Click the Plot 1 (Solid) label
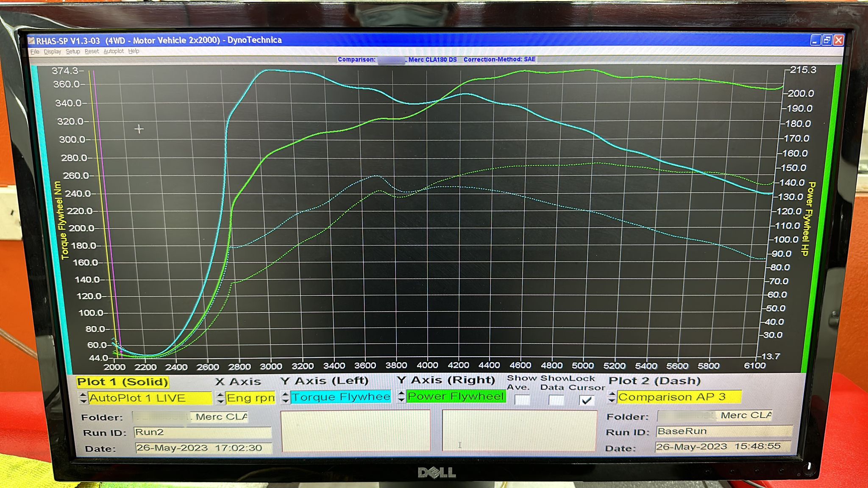The width and height of the screenshot is (868, 488). [x=122, y=382]
